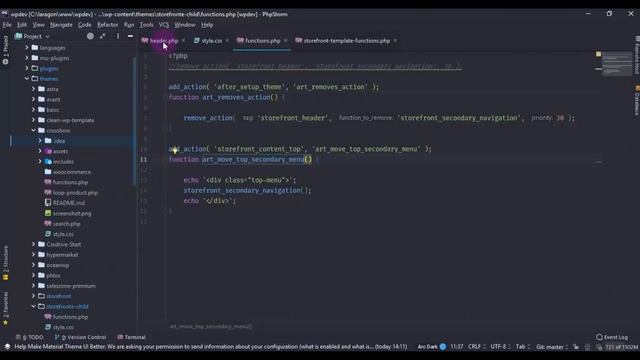The height and width of the screenshot is (360, 640).
Task: Open the Terminal tool window
Action: click(131, 337)
